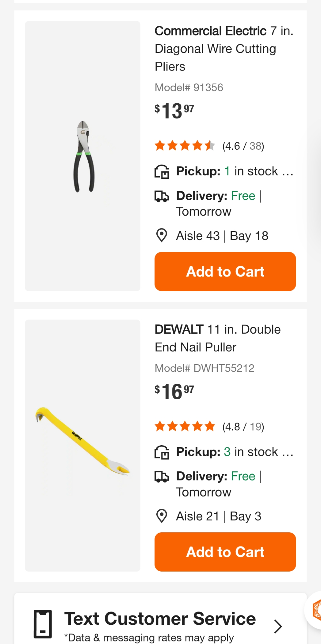321x644 pixels.
Task: Tap the Aisle 43 Bay 18 store location text
Action: 222,236
